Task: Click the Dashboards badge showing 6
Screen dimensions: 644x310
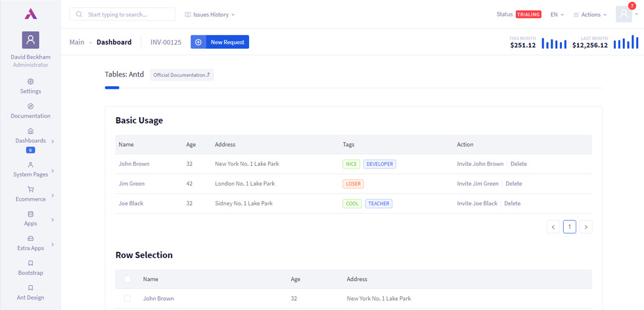Action: tap(30, 150)
